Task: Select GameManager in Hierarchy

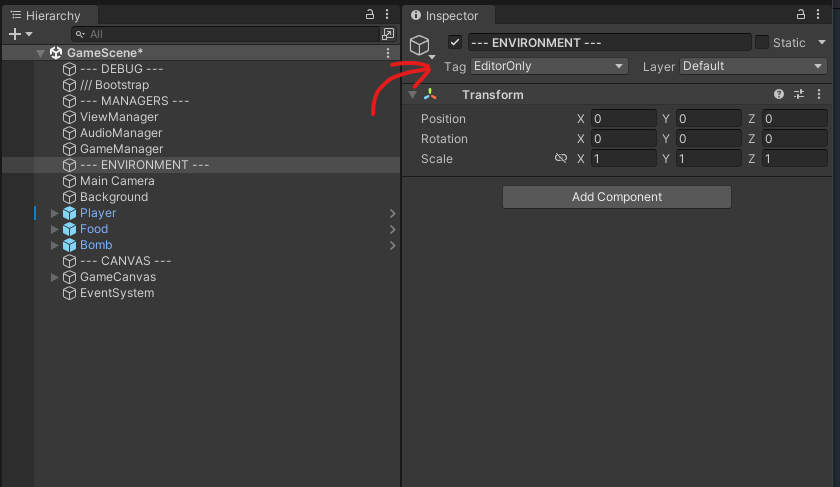Action: (121, 149)
